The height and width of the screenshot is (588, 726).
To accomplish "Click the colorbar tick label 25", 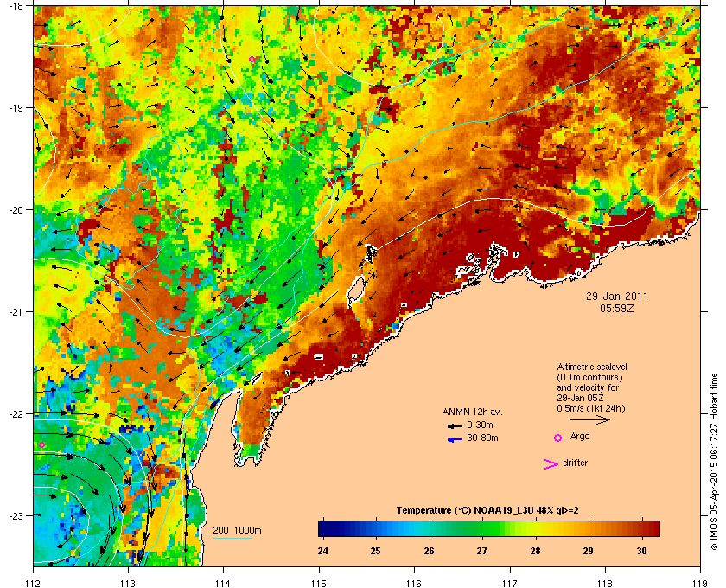I will pyautogui.click(x=375, y=551).
